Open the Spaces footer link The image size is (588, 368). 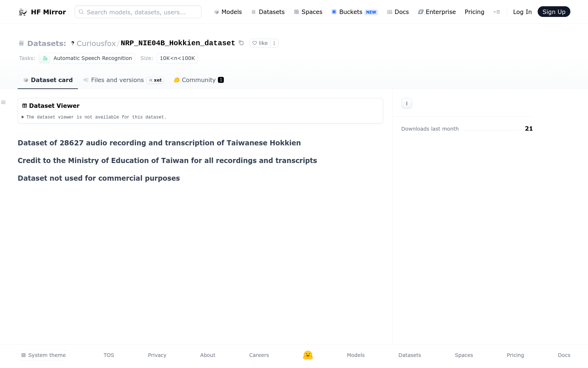(464, 355)
